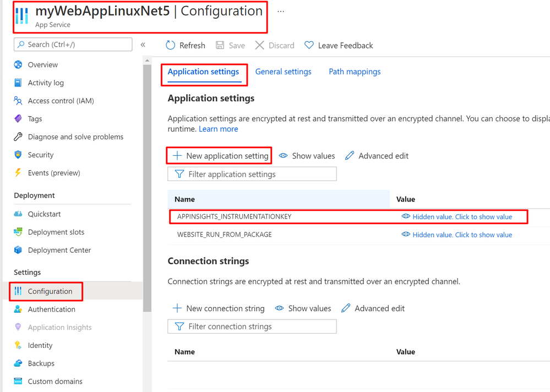Click the Refresh button label
This screenshot has width=550, height=392.
192,46
